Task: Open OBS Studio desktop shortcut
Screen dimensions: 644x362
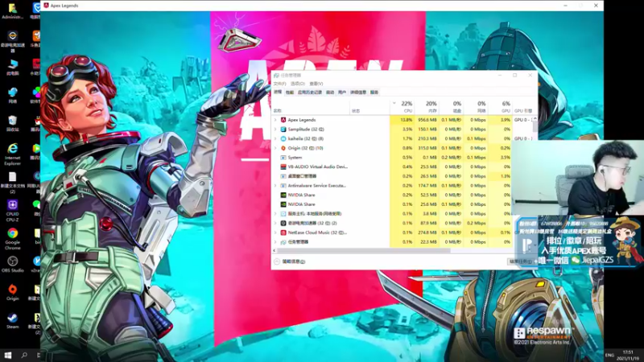Action: click(x=12, y=265)
